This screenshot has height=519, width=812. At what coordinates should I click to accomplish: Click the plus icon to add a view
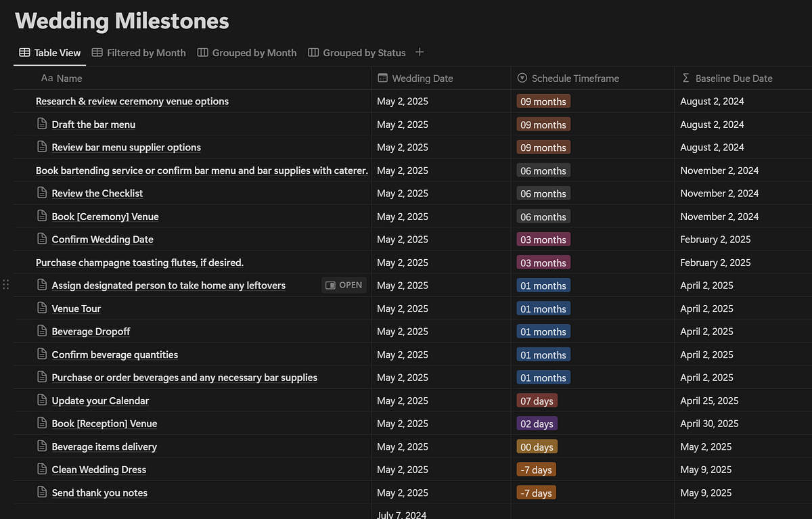click(x=420, y=52)
